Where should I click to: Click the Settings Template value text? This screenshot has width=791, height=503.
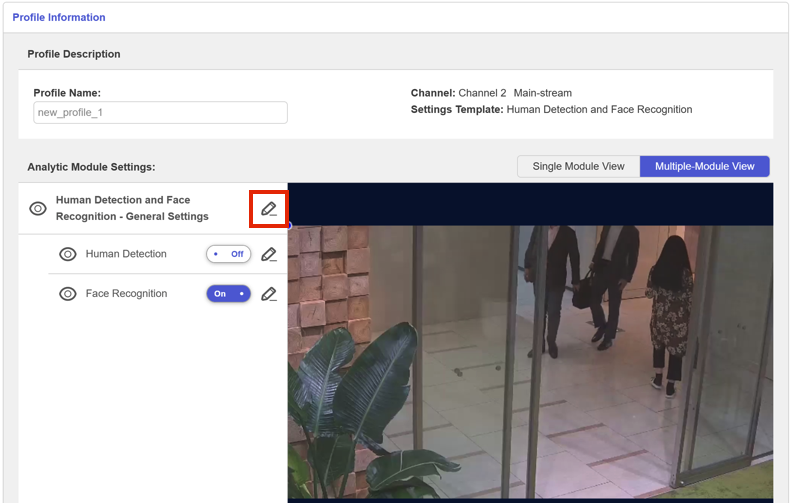pyautogui.click(x=599, y=109)
